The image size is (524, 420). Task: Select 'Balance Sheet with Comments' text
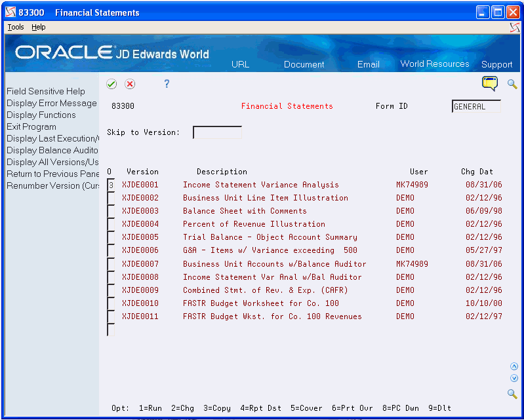coord(245,211)
